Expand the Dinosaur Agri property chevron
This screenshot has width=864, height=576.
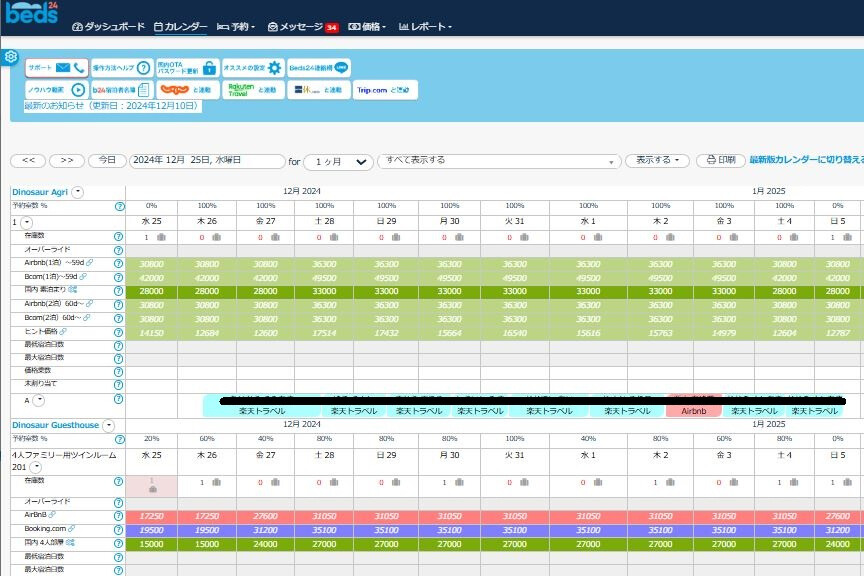click(x=78, y=192)
